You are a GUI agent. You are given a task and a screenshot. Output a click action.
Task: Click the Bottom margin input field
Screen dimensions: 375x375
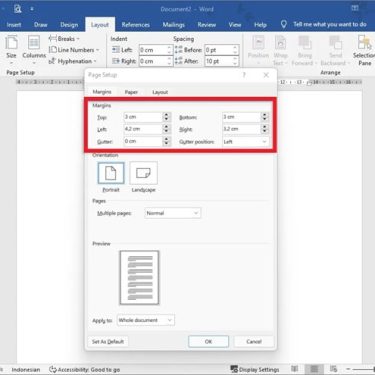pyautogui.click(x=241, y=117)
